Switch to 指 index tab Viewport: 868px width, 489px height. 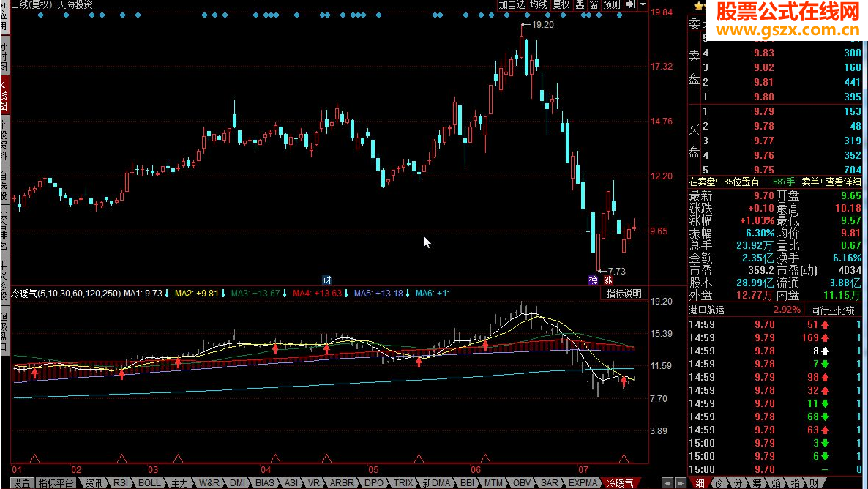coord(795,483)
